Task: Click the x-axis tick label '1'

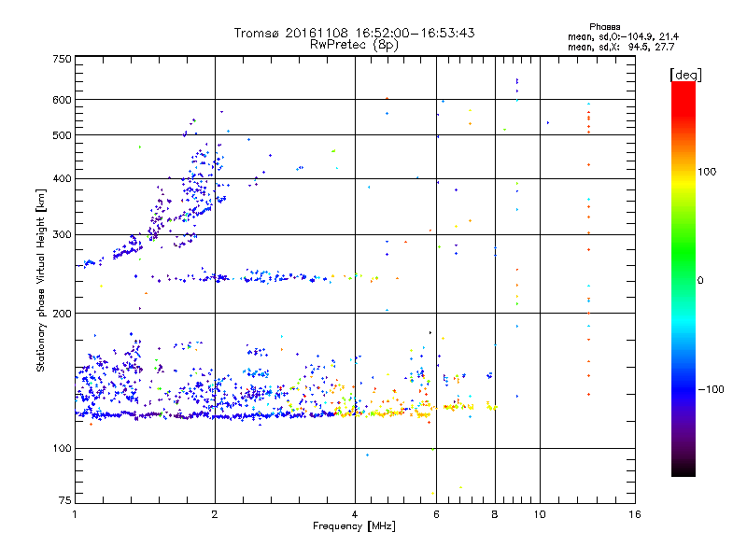Action: [75, 514]
